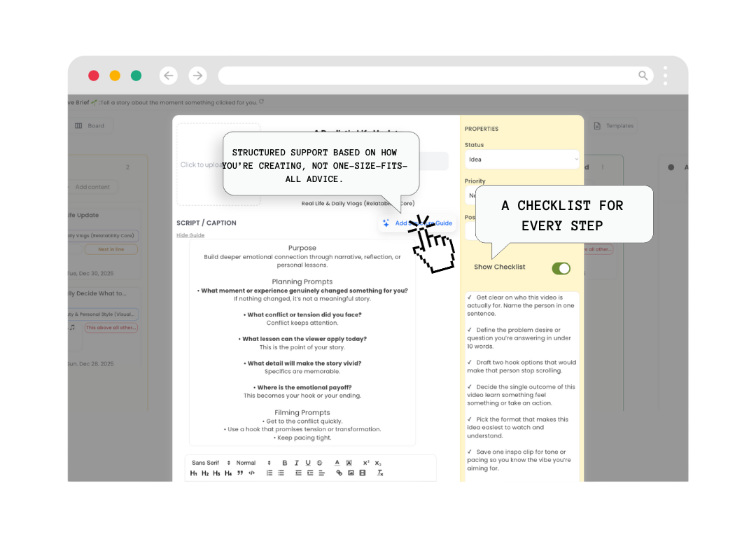Decrease indent of text
756x537 pixels.
[298, 473]
